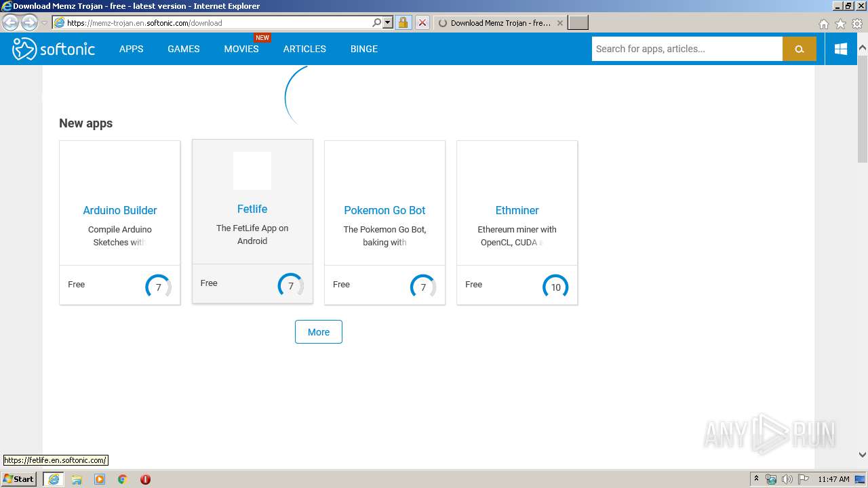Close the Download Memz Trojan tab

(x=559, y=22)
